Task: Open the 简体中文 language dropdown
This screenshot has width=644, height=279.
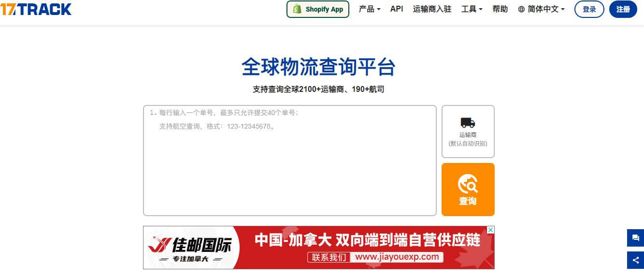Action: [541, 9]
